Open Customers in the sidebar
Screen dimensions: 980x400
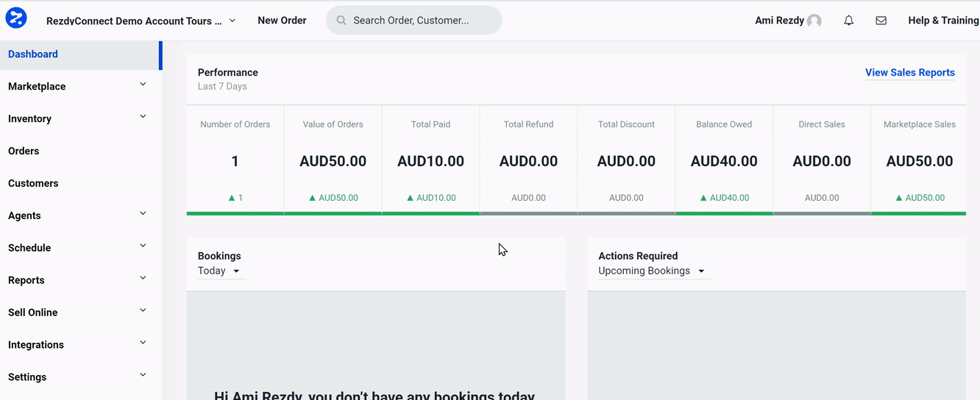tap(33, 184)
